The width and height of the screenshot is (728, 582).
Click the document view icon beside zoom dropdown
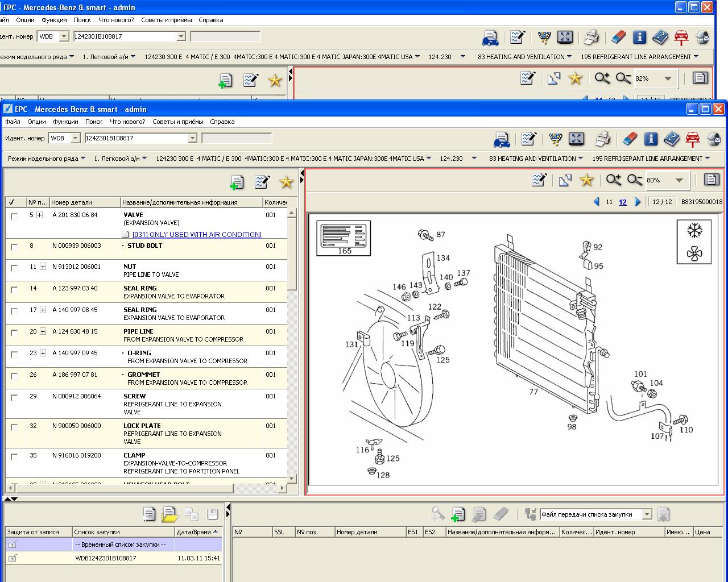tap(712, 180)
